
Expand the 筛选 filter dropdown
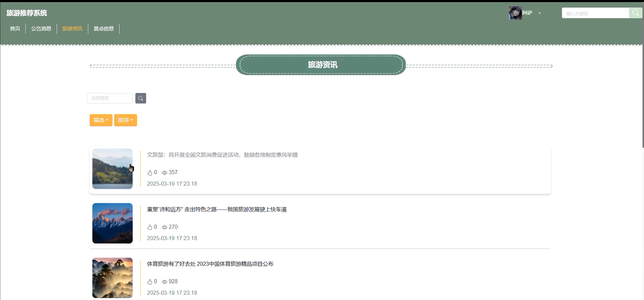click(x=101, y=120)
